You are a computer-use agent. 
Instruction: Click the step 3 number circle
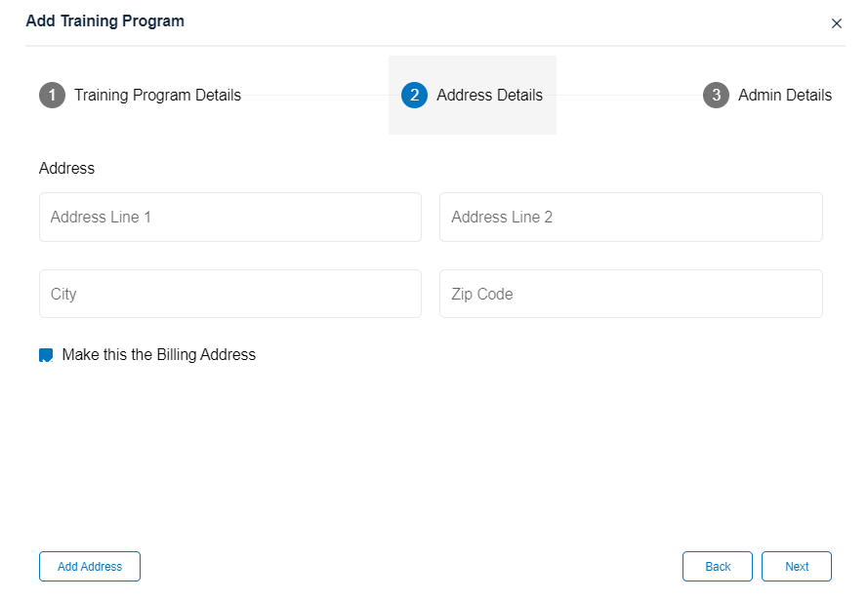(x=716, y=96)
